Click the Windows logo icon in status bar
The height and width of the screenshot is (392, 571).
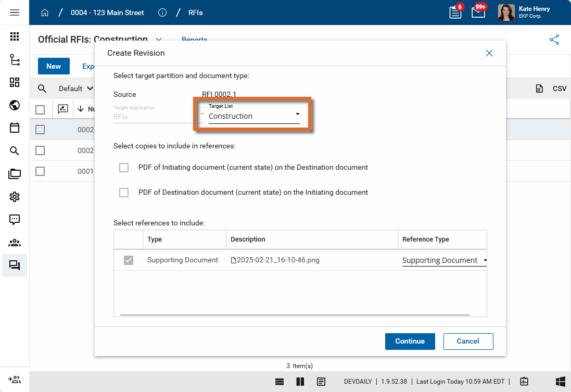click(561, 381)
